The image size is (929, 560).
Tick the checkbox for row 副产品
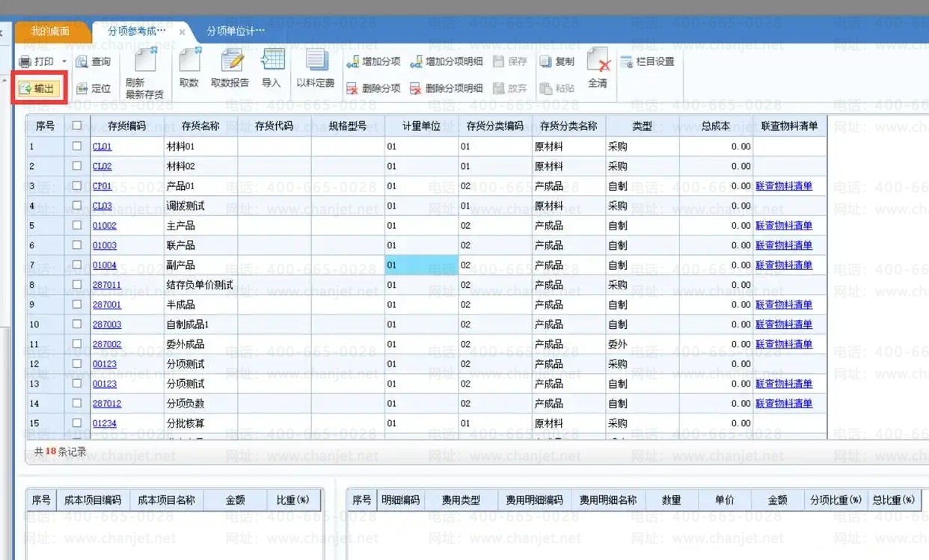pyautogui.click(x=77, y=265)
